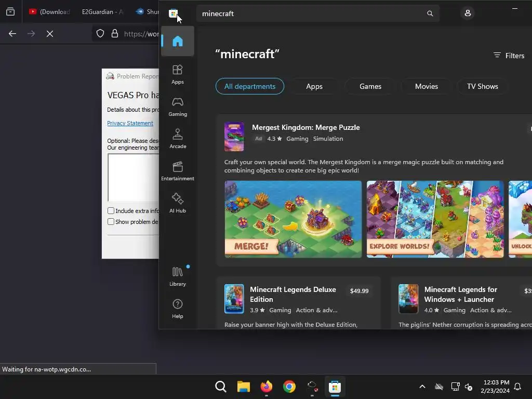The image size is (532, 399).
Task: Open the notification bell in taskbar
Action: pyautogui.click(x=517, y=387)
